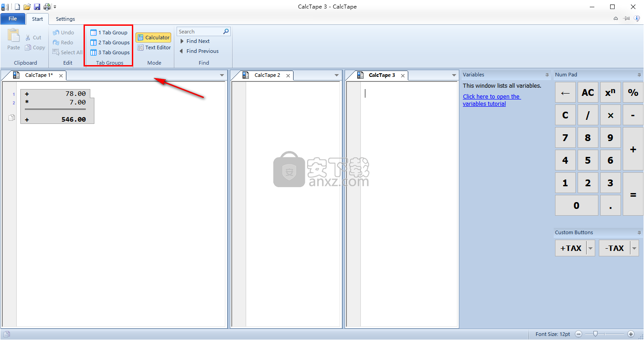Open tab list dropdown of second tab group
The height and width of the screenshot is (340, 644).
(336, 76)
